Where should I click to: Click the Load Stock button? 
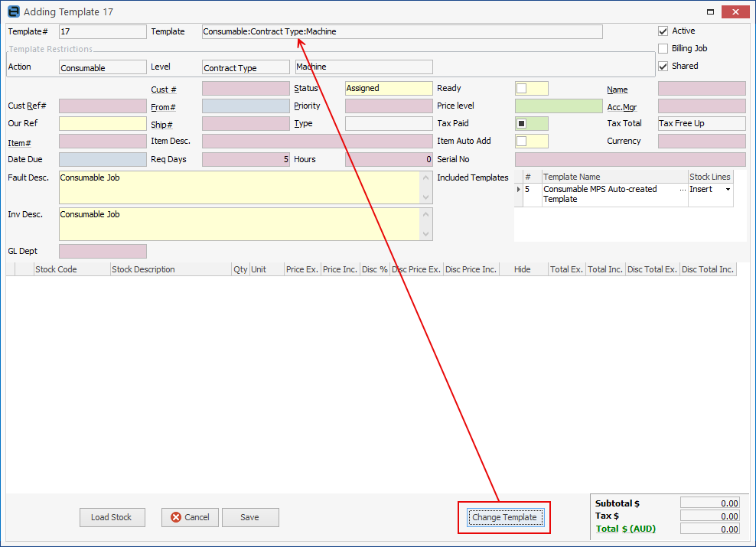point(112,517)
